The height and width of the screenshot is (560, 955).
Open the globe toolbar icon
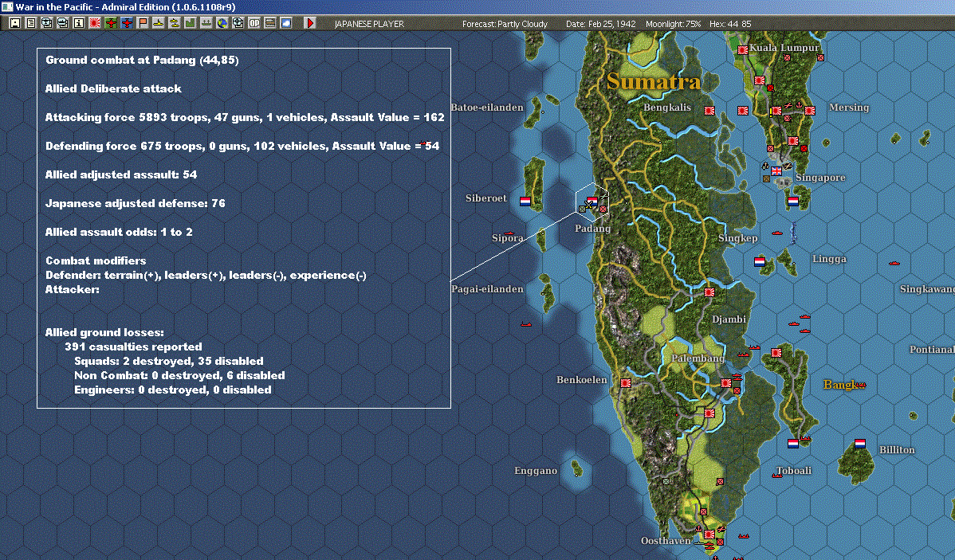click(x=222, y=23)
